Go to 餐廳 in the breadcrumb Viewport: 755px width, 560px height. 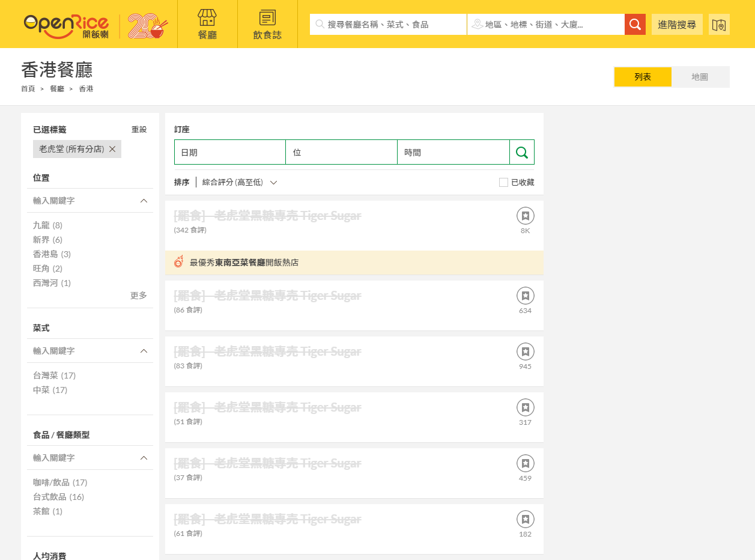coord(57,89)
